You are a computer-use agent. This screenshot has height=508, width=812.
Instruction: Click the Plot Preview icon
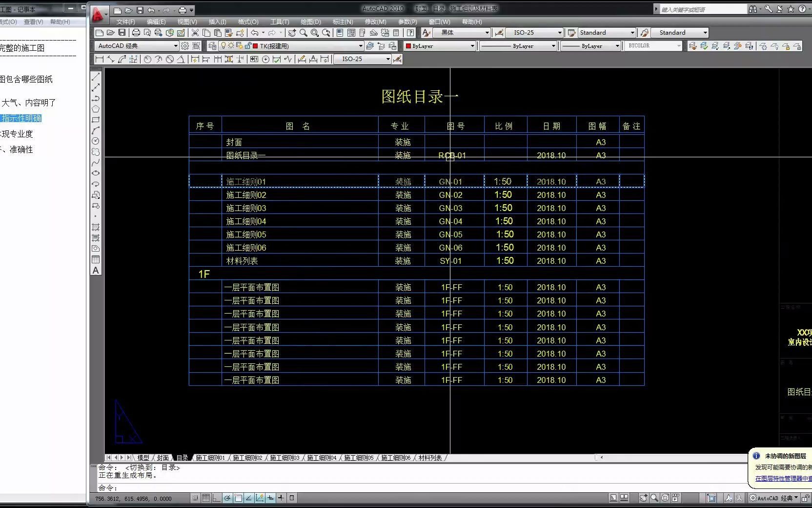point(148,32)
